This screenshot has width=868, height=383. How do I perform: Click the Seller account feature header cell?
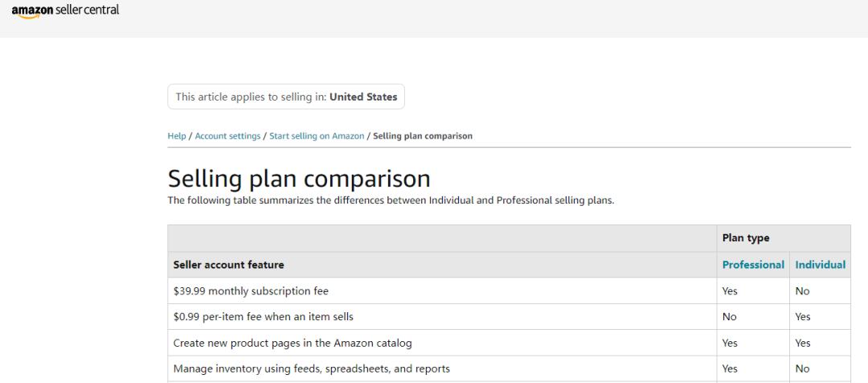(x=442, y=265)
